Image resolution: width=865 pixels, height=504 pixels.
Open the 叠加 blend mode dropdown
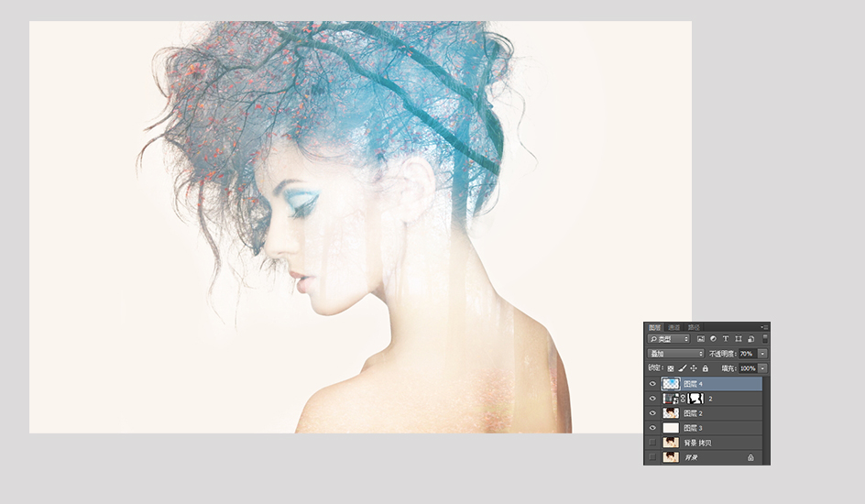point(676,354)
